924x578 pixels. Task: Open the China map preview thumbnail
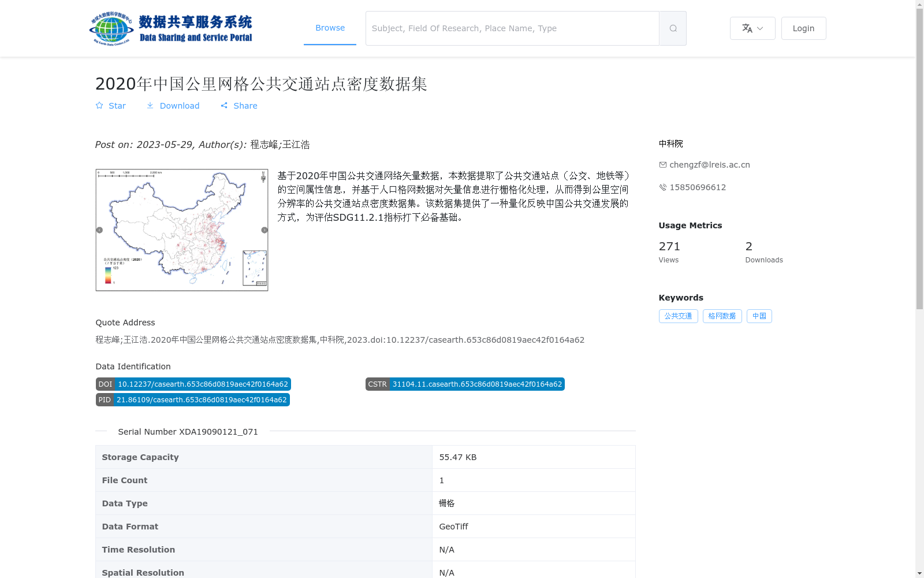[182, 230]
